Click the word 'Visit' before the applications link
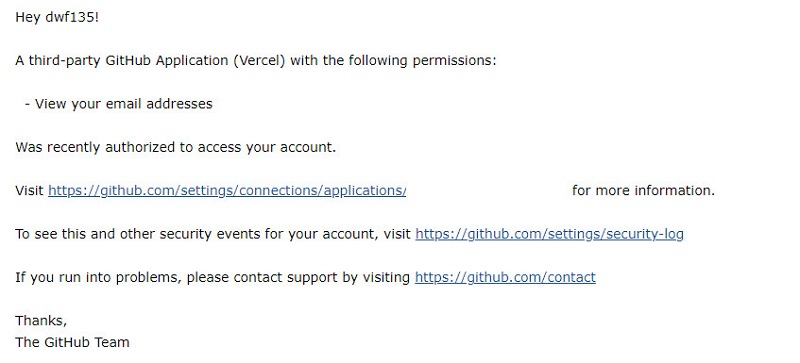This screenshot has height=363, width=800. (x=29, y=191)
